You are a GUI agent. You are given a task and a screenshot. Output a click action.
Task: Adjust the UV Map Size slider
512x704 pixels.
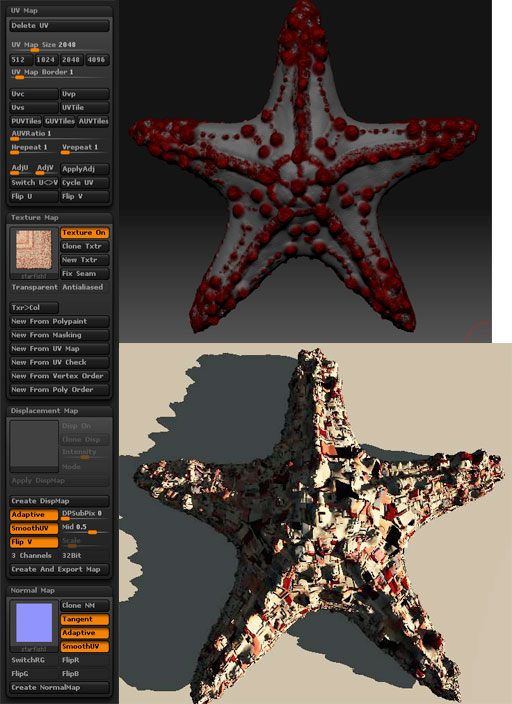59,46
